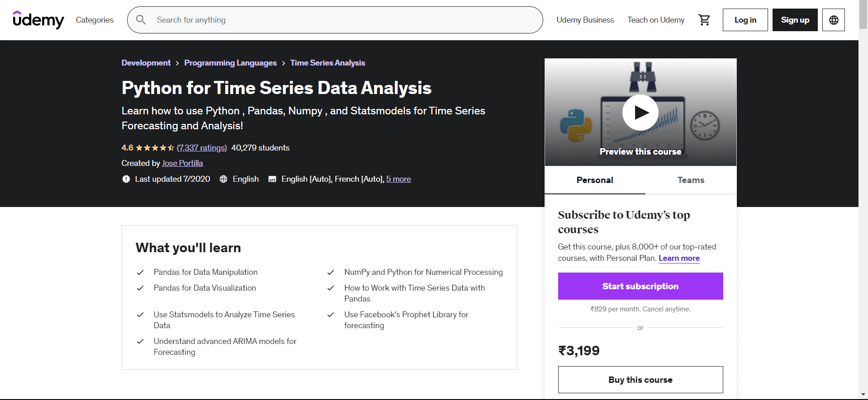The image size is (868, 400).
Task: Open the language globe selector
Action: click(x=833, y=20)
